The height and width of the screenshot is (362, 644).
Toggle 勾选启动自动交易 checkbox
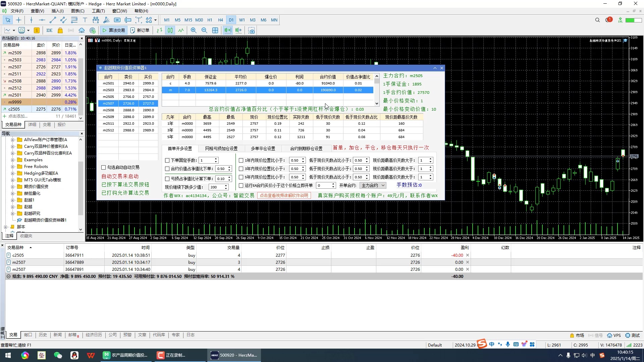[104, 167]
